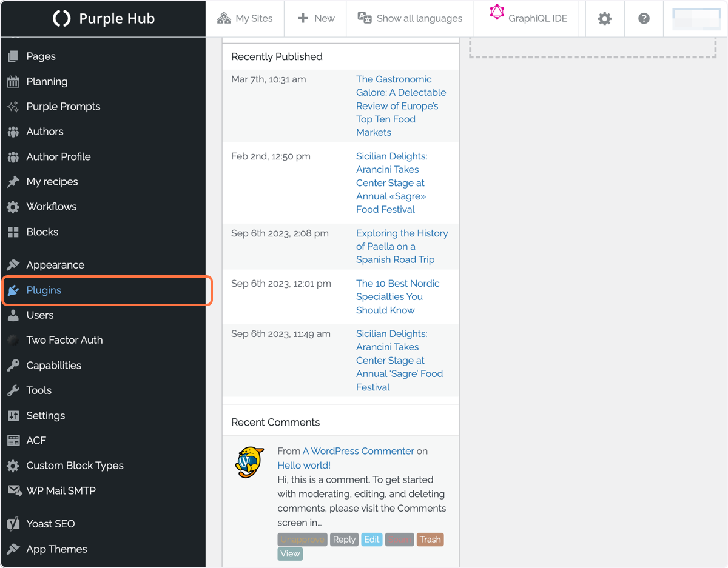The width and height of the screenshot is (728, 568).
Task: Open the Gastronomic Galore post link
Action: click(x=401, y=105)
